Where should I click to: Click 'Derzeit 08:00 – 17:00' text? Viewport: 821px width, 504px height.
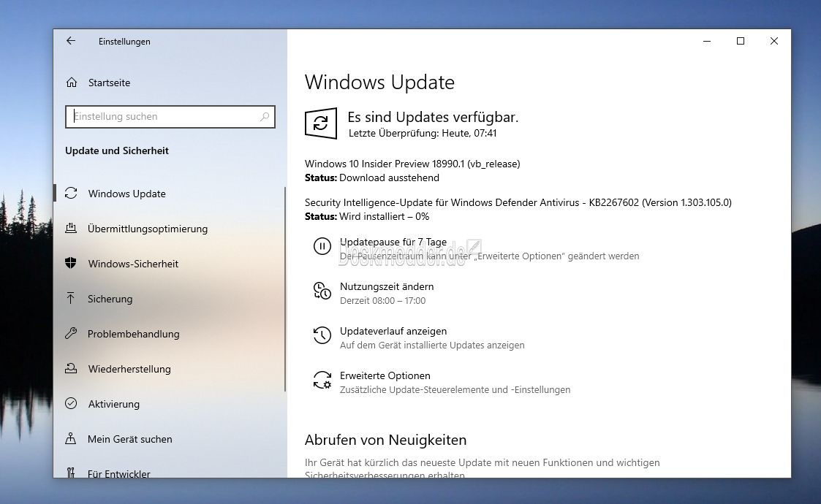click(x=383, y=300)
